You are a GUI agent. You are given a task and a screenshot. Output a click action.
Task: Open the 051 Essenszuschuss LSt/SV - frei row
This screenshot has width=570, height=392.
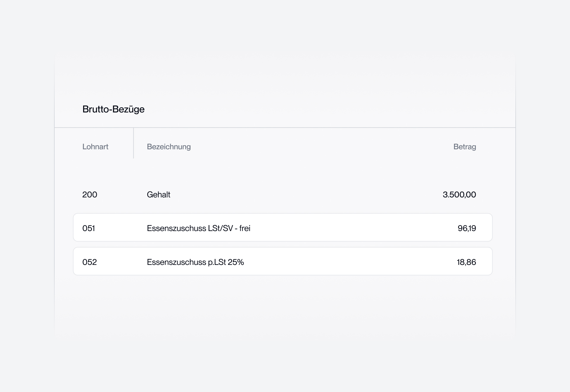pos(283,227)
